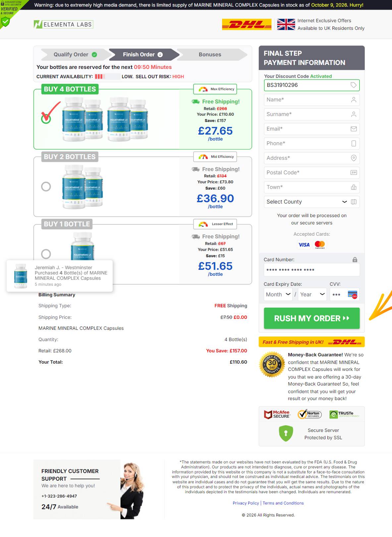Click the TRUSTe certified privacy badge

pos(344,414)
